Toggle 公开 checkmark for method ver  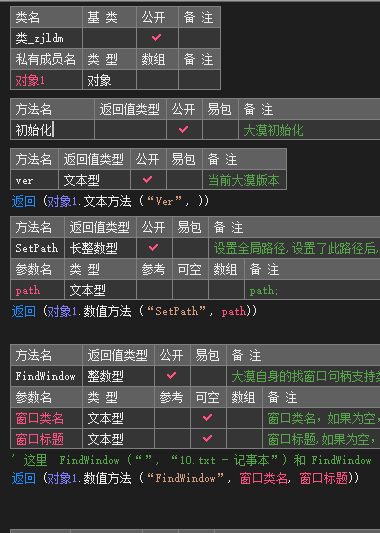(148, 179)
